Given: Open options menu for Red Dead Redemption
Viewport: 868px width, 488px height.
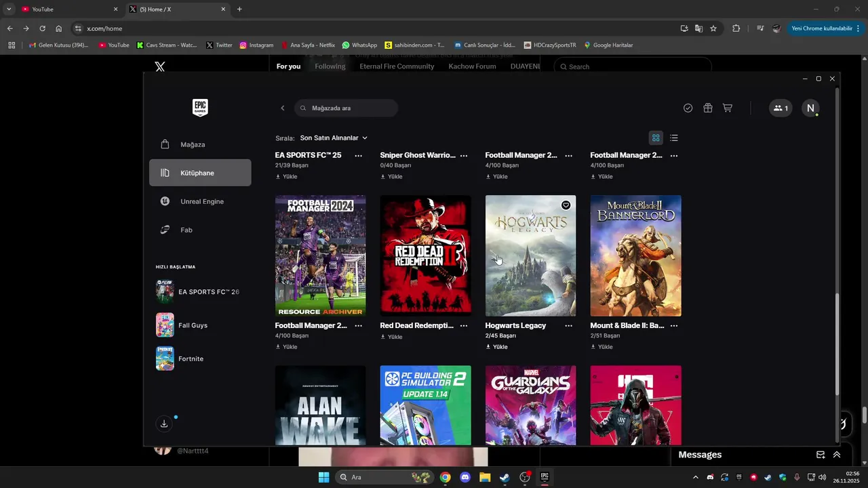Looking at the screenshot, I should 464,325.
